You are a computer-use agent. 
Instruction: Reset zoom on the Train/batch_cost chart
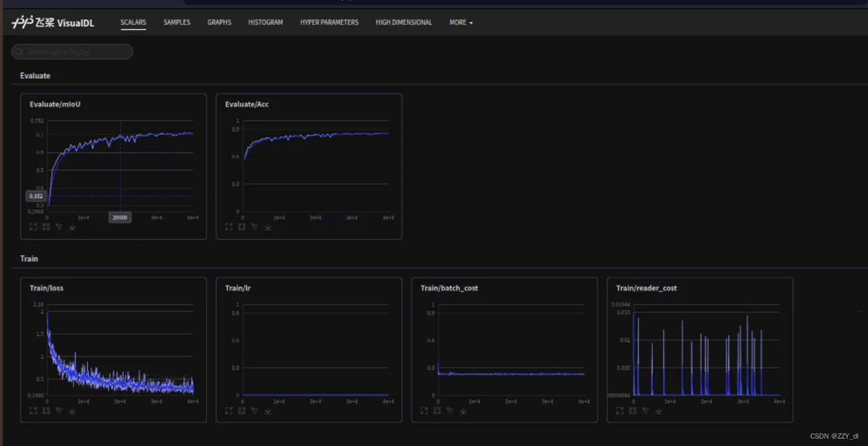tap(437, 410)
